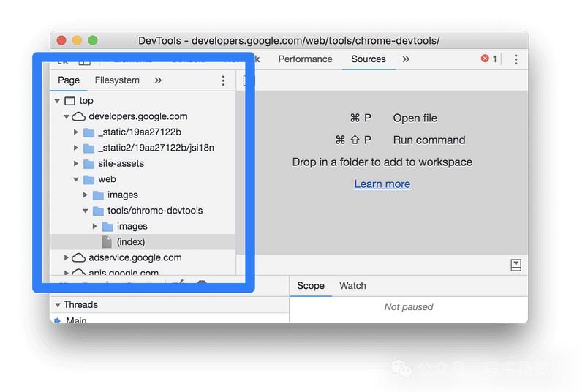Click the web folder icon

(x=88, y=179)
